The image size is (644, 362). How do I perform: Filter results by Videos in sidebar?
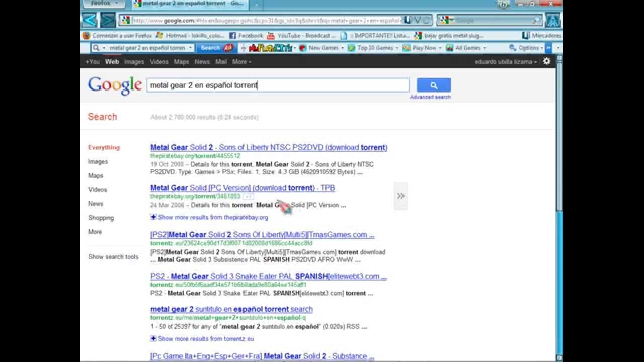tap(97, 190)
